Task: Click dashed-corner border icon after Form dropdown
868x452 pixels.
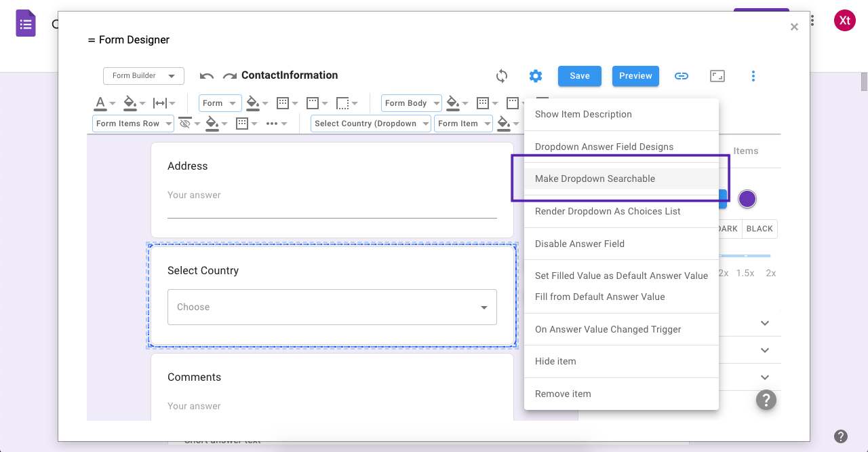Action: [x=343, y=103]
